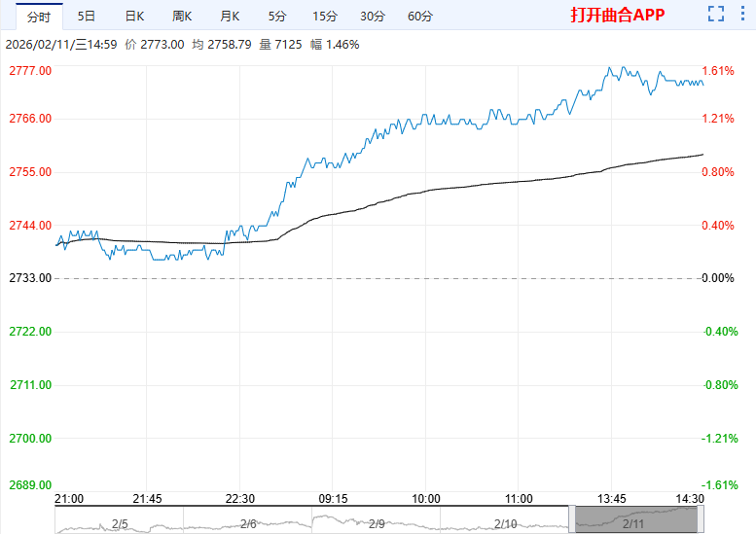Click the 14:30 time axis label
The width and height of the screenshot is (756, 534).
click(690, 498)
